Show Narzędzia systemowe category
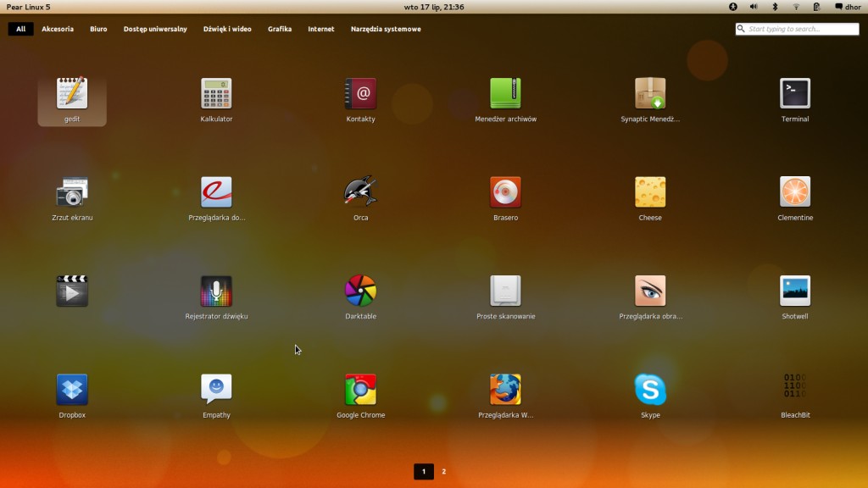 click(x=386, y=29)
